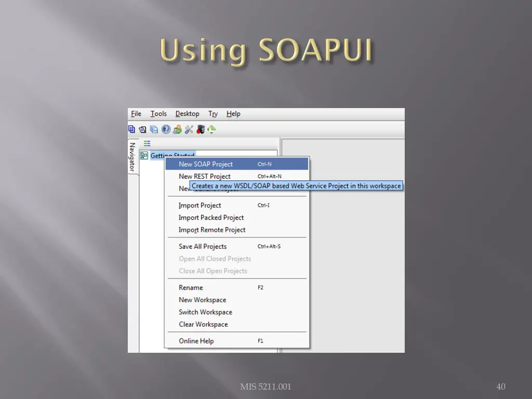532x399 pixels.
Task: Click the import project toolbar icon
Action: 142,129
